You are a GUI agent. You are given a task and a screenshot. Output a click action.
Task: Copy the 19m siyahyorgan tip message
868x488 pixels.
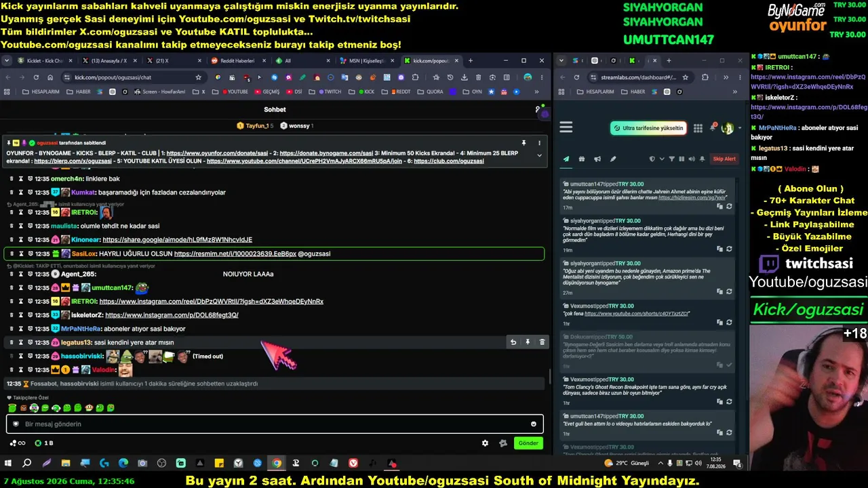click(720, 249)
